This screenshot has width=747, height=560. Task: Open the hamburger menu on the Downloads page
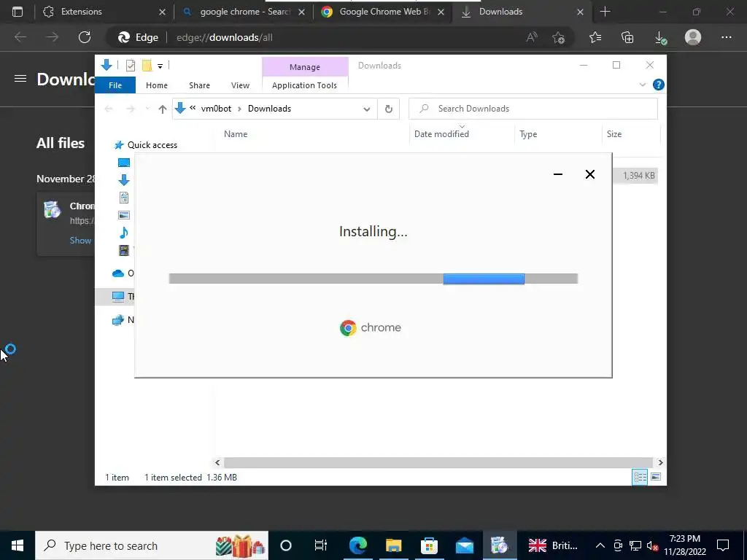20,79
